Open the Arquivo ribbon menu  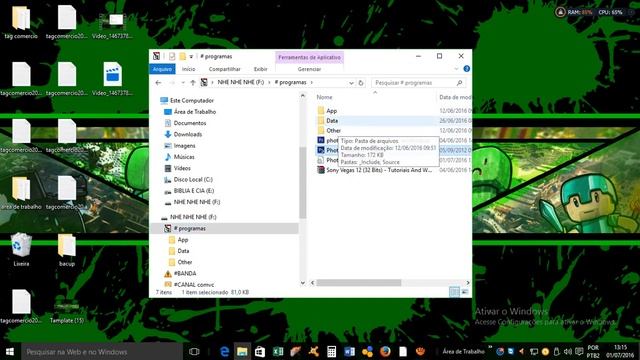point(162,69)
